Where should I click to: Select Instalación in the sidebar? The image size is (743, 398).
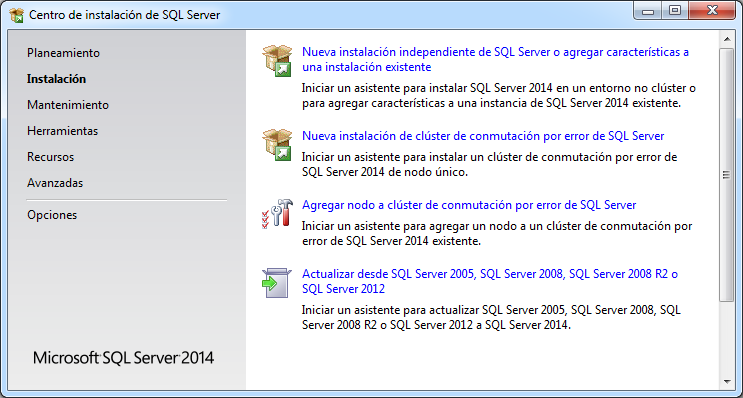56,79
